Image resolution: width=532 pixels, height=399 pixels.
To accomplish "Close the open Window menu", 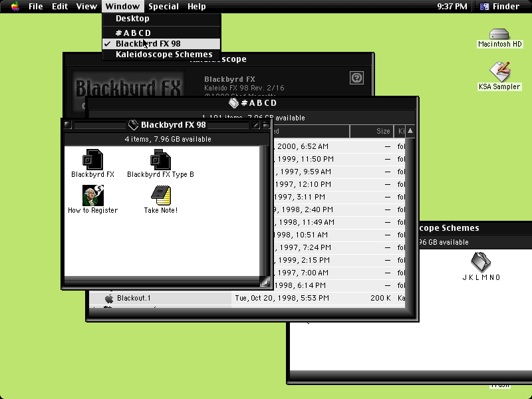I will pos(122,7).
